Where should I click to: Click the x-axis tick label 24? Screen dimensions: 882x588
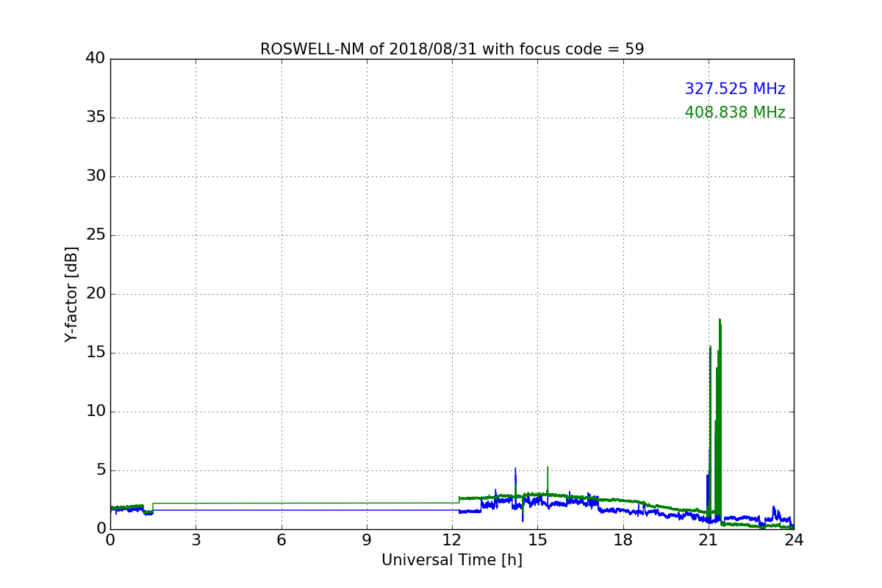tap(794, 539)
